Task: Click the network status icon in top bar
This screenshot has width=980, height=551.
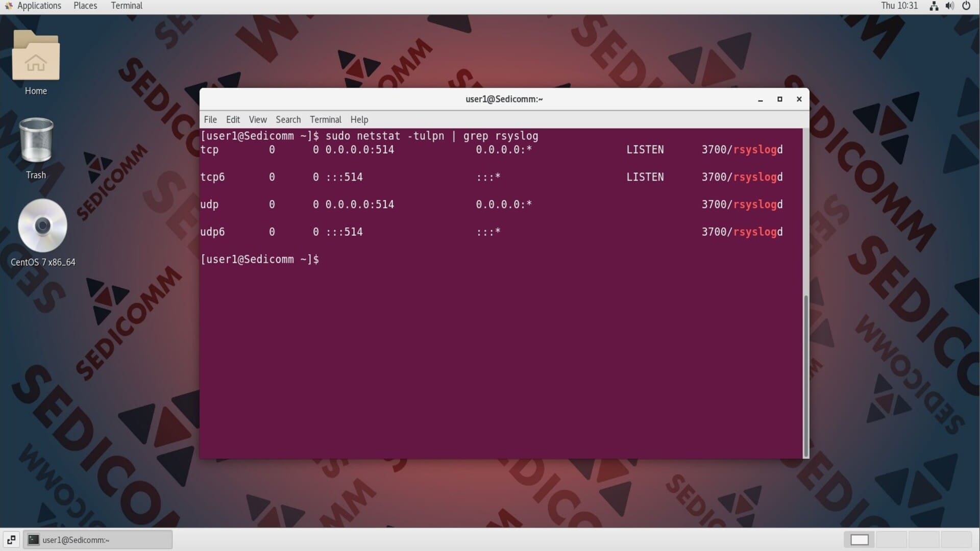Action: 934,6
